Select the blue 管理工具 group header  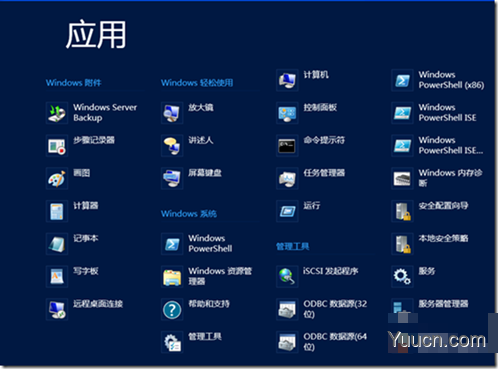[x=293, y=246]
